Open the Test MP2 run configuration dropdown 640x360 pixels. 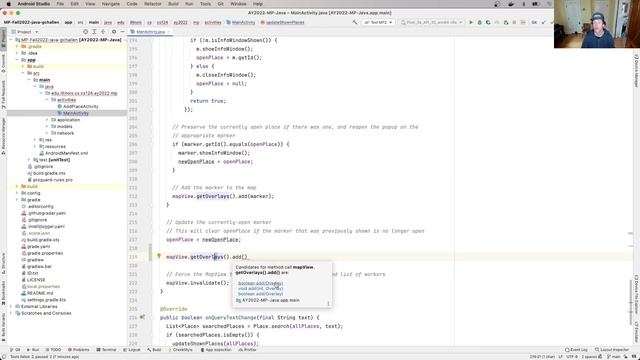pos(378,22)
